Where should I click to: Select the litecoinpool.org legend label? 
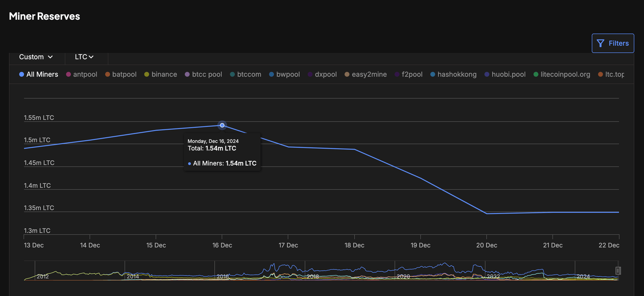pos(565,75)
